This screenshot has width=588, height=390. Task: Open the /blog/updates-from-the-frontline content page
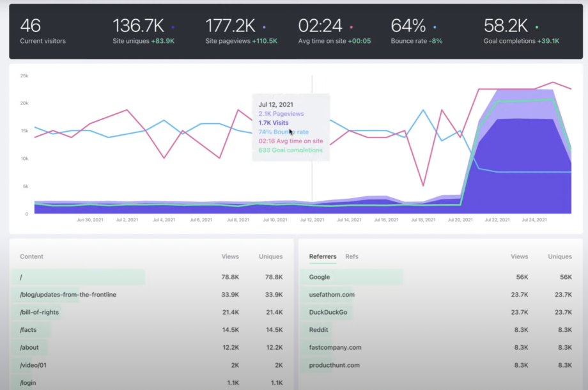pyautogui.click(x=72, y=295)
